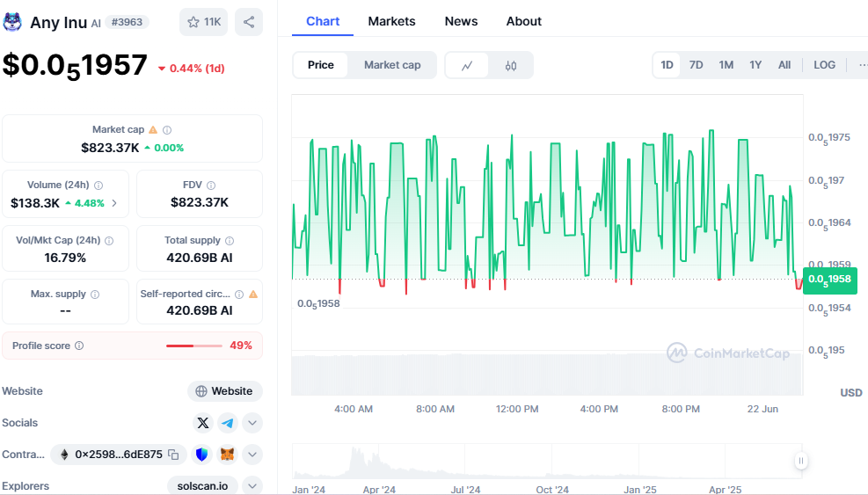868x495 pixels.
Task: Click contract address 0×2598...6dE875
Action: coord(119,455)
